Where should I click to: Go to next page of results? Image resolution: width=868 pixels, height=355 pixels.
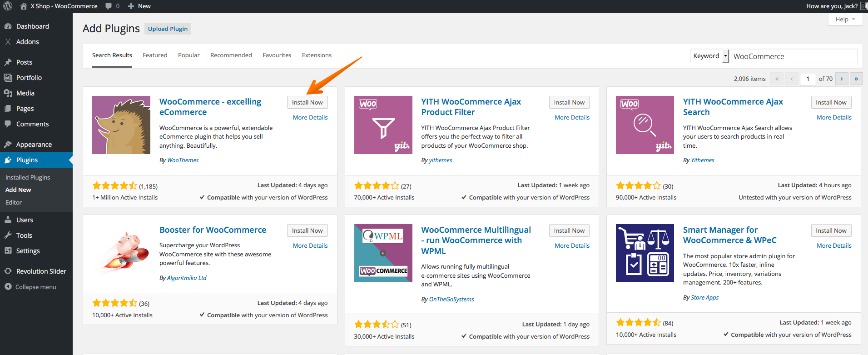[x=842, y=79]
